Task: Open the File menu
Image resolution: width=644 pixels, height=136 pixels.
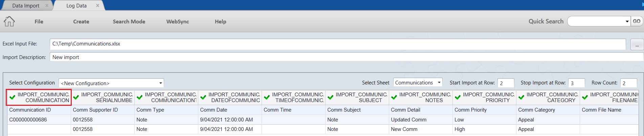Action: click(39, 21)
